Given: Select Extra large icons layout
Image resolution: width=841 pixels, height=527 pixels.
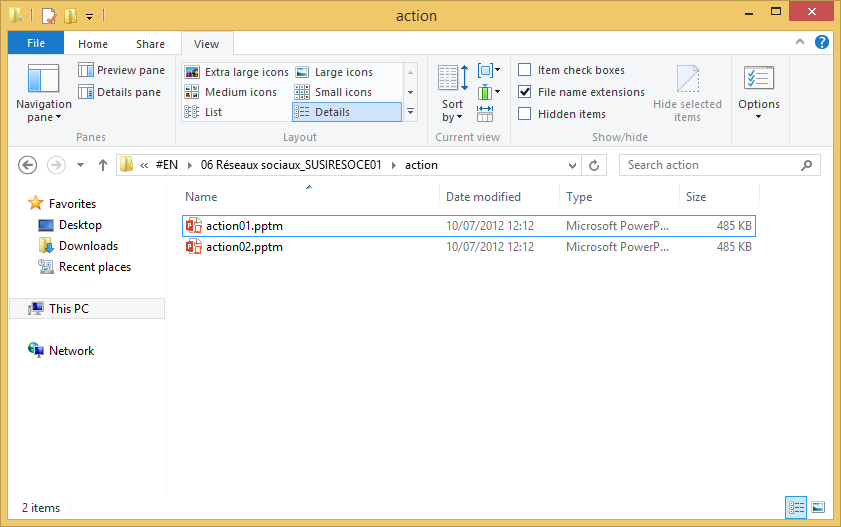Looking at the screenshot, I should (x=236, y=72).
